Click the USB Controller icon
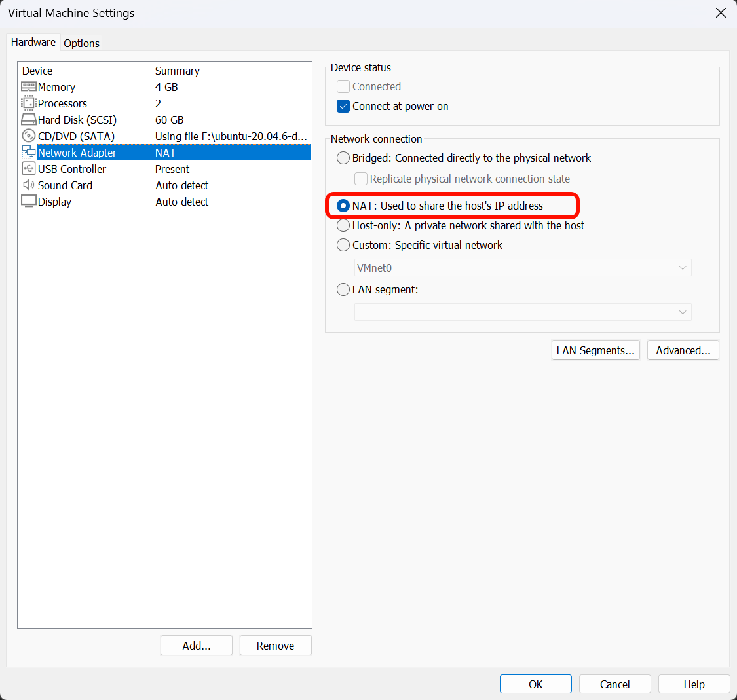Screen dimensions: 737x700 (x=29, y=169)
